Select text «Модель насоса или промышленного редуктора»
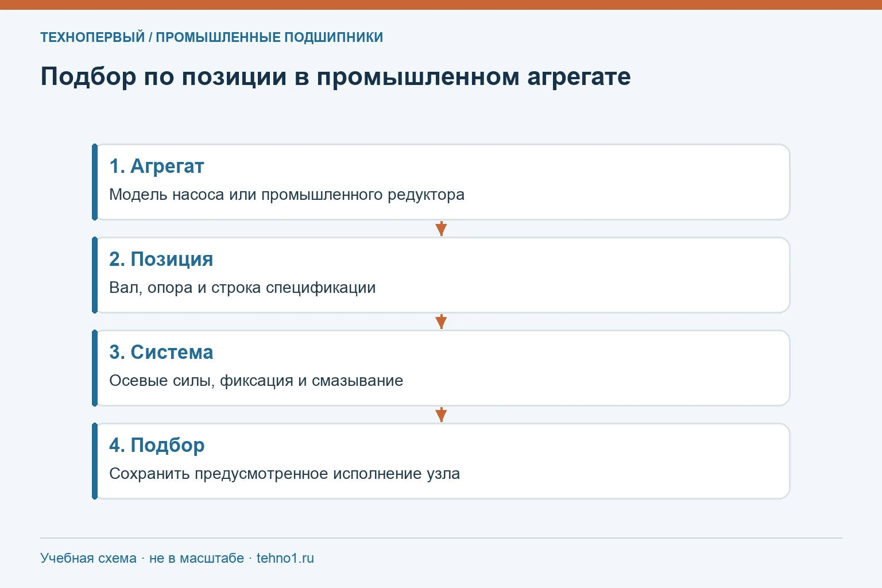 [287, 195]
